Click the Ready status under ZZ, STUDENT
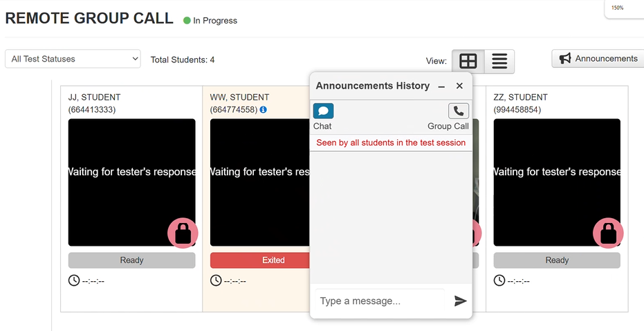Viewport: 644px width, 331px height. click(557, 260)
